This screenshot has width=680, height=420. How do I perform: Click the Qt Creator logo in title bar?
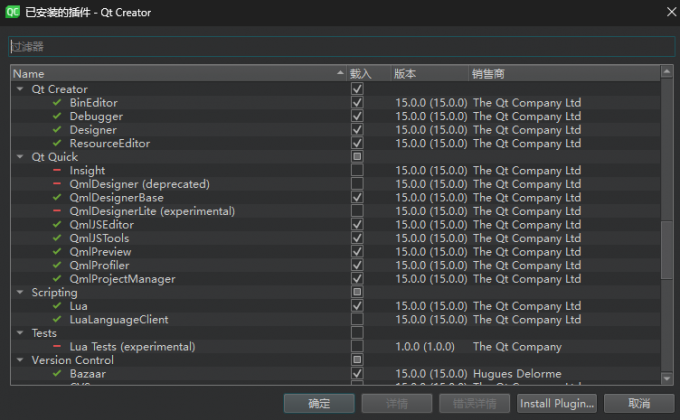click(14, 12)
